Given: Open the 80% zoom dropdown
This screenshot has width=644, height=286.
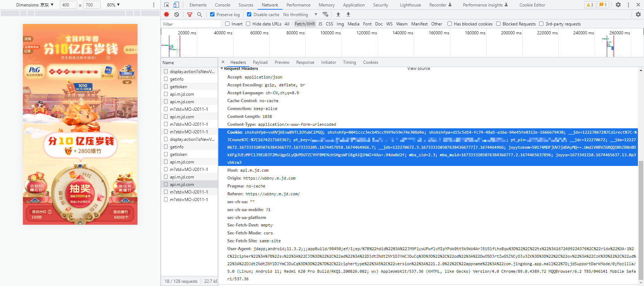Looking at the screenshot, I should (113, 5).
